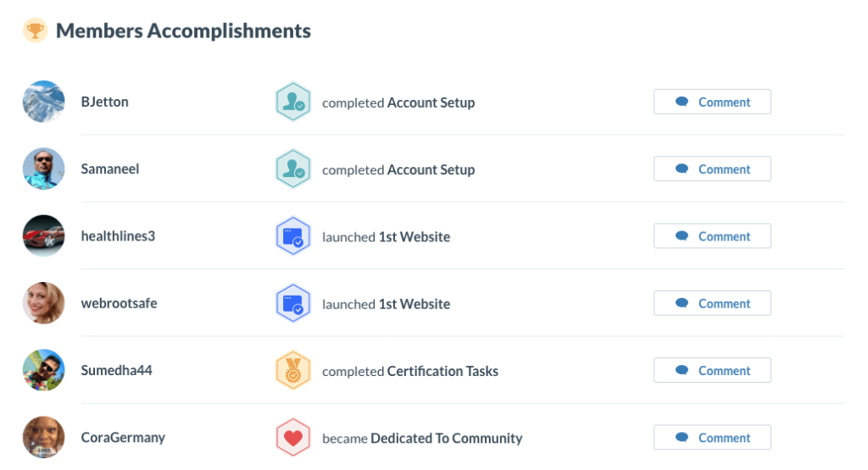
Task: Select the Dedicated To Community text
Action: [x=446, y=439]
